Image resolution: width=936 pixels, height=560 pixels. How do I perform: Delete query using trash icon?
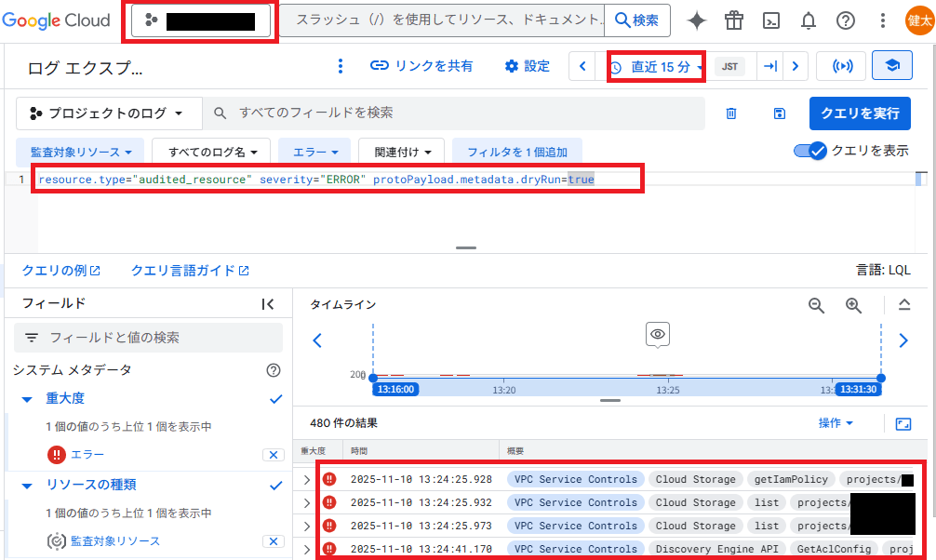[731, 113]
